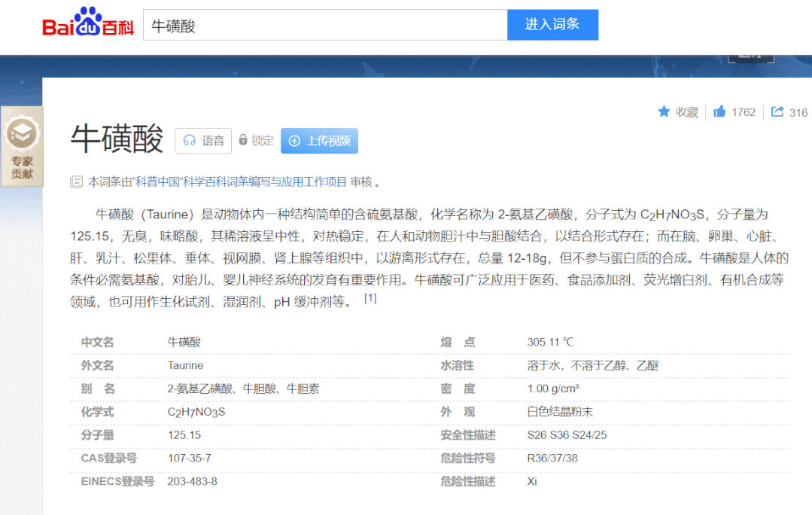Select the 别名 value 2-氨基乙磺酸、牛胆酸、牛胆素
812x515 pixels.
(243, 389)
